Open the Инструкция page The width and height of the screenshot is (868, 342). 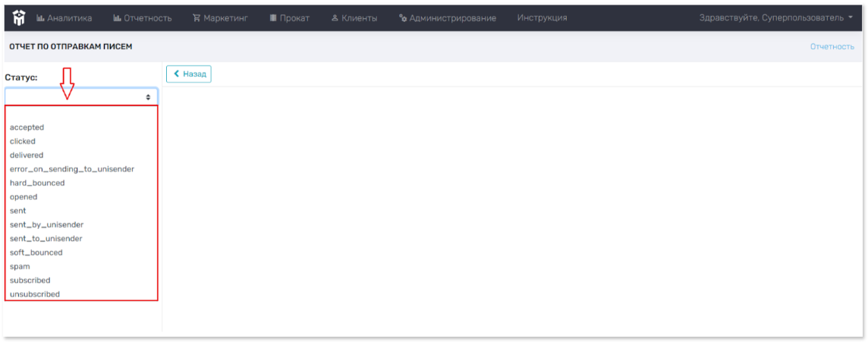(x=542, y=17)
